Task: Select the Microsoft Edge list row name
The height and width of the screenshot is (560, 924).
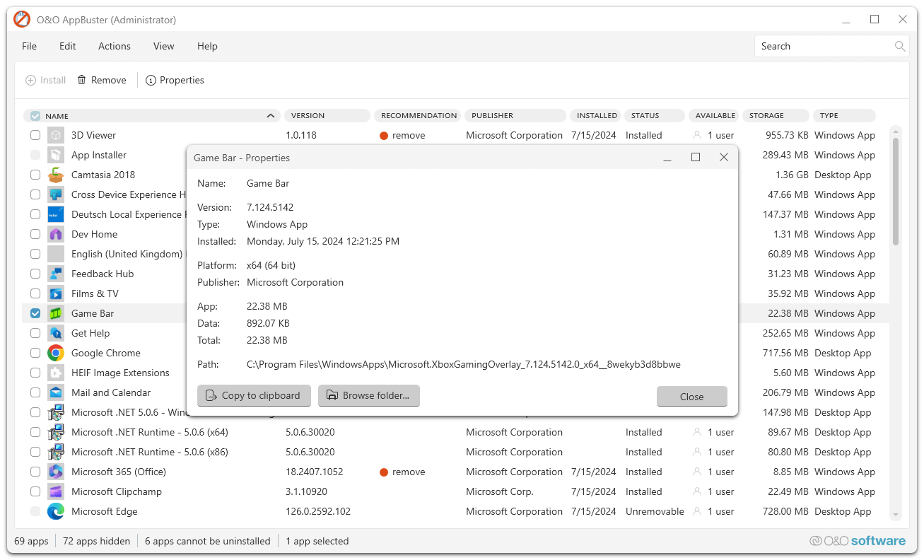Action: click(x=105, y=511)
